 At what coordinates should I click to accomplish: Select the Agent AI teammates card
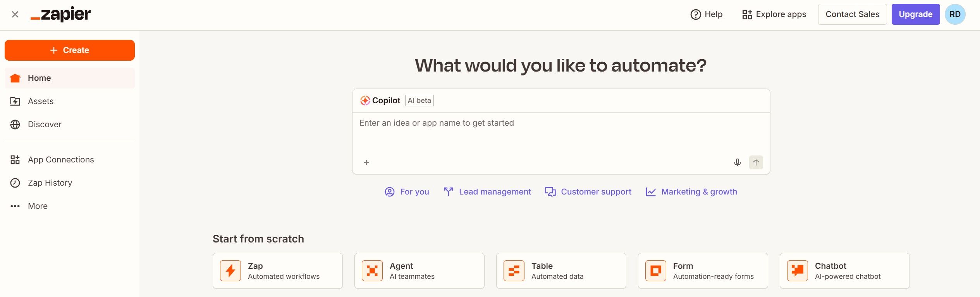pyautogui.click(x=419, y=271)
